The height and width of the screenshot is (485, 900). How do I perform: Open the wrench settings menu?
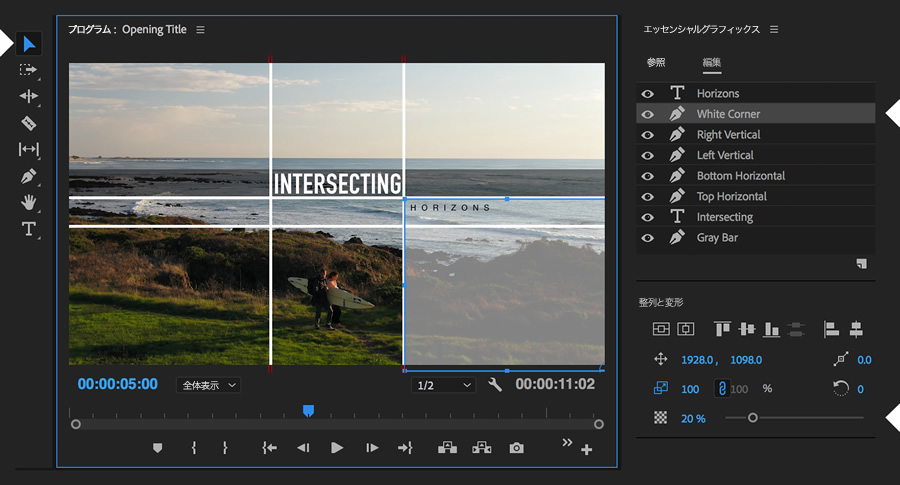click(495, 385)
